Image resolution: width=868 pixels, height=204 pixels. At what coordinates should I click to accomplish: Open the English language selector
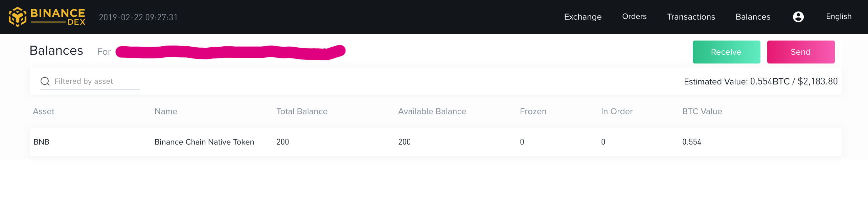click(839, 17)
